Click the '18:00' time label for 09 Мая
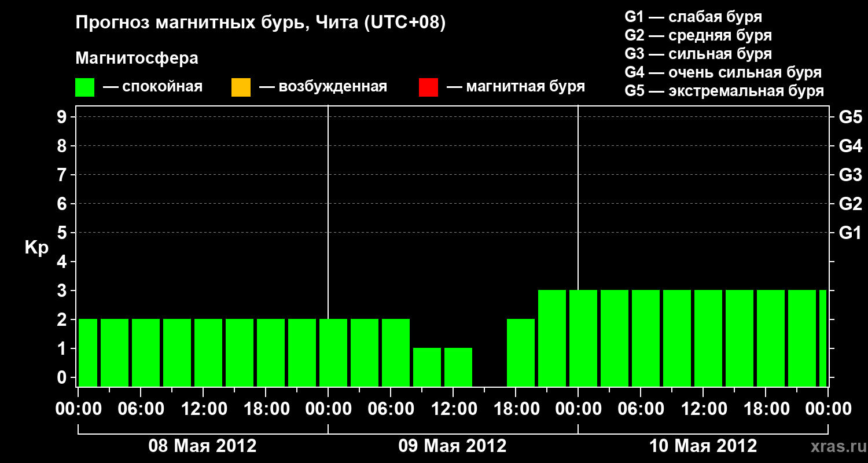The width and height of the screenshot is (868, 463). point(516,409)
